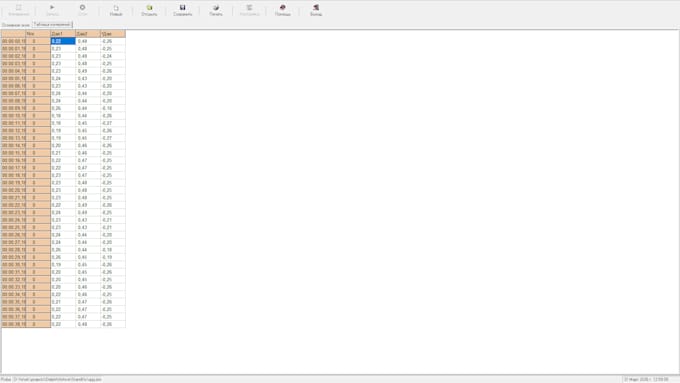This screenshot has height=383, width=680.
Task: Select the -0,24 cell in row 00:00:02
Action: pyautogui.click(x=113, y=56)
